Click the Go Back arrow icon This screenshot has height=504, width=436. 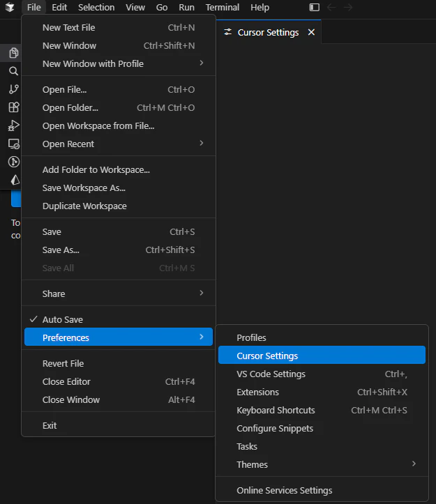click(x=331, y=7)
